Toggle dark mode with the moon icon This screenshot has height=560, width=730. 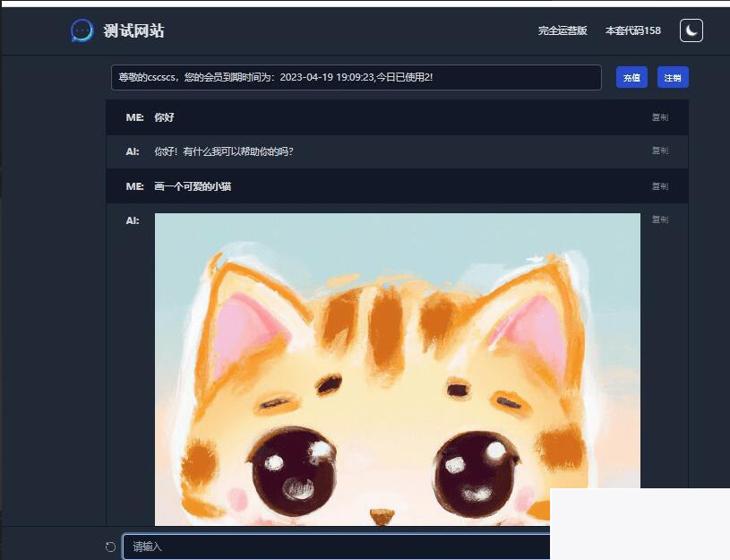[x=690, y=30]
